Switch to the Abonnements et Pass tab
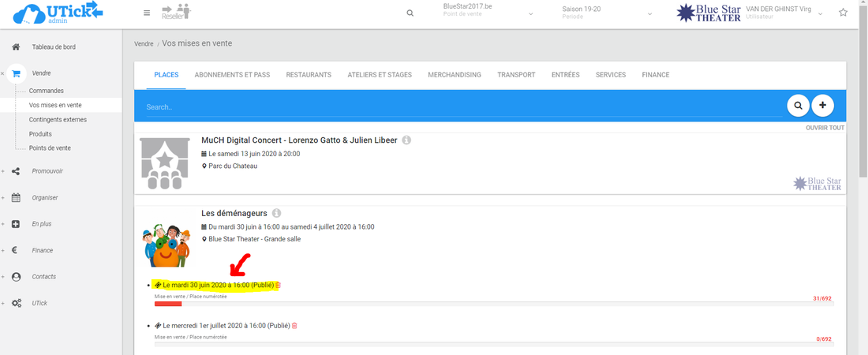The height and width of the screenshot is (355, 868). point(232,75)
